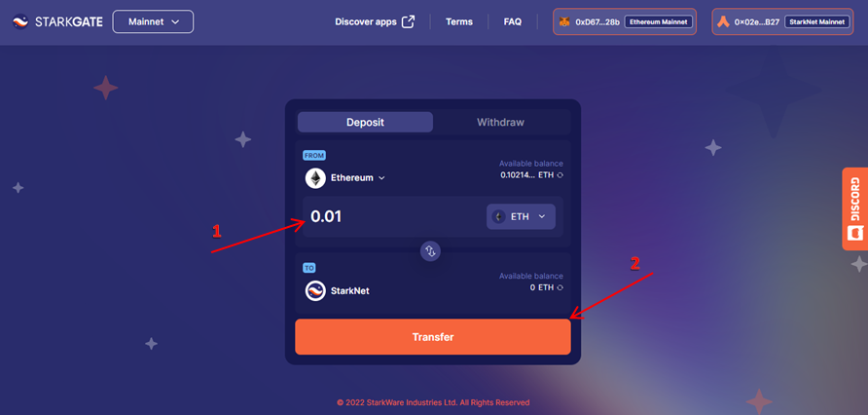Click the StarkGate logo icon
The width and height of the screenshot is (868, 415).
point(20,21)
